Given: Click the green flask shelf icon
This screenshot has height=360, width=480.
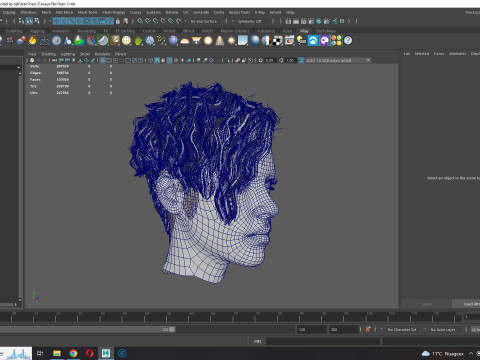Looking at the screenshot, I should [79, 41].
